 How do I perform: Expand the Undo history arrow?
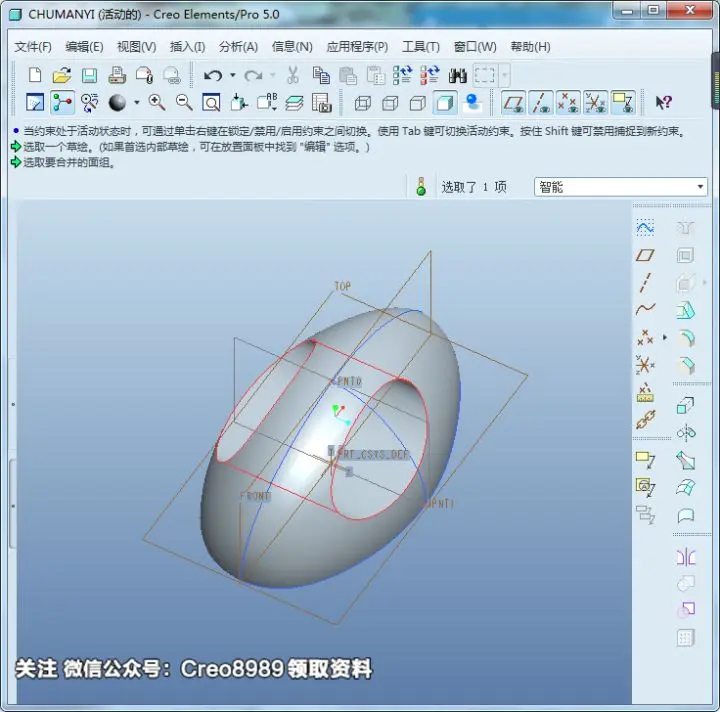[233, 75]
